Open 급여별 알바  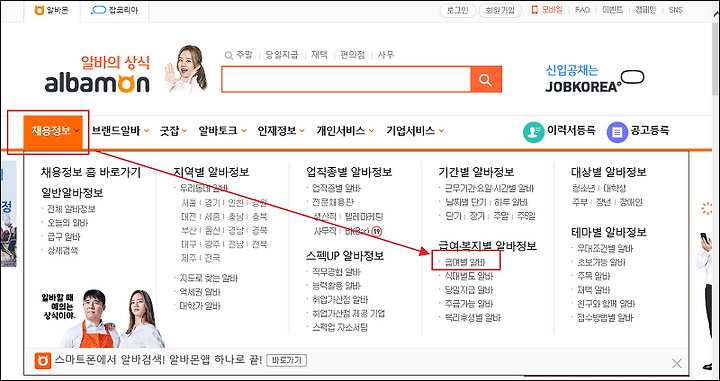point(465,263)
